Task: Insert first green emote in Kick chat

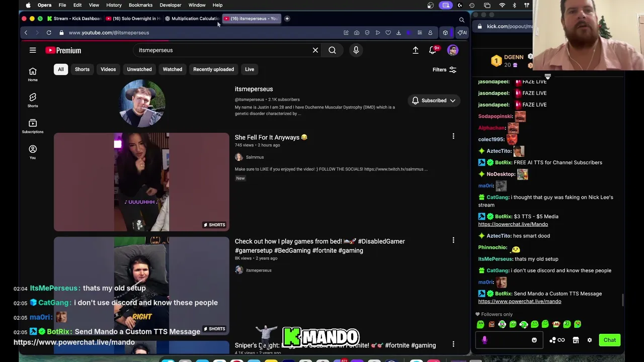Action: point(480,325)
